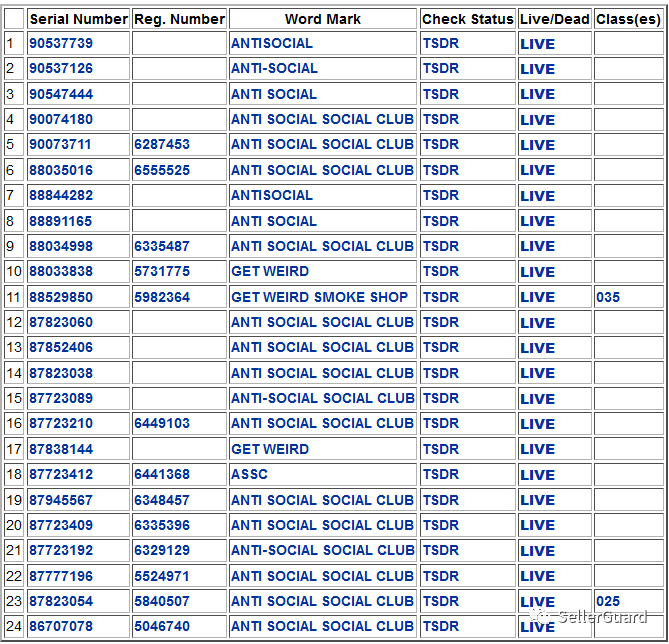Open serial number 86707078
Viewport: 669px width, 644px height.
pyautogui.click(x=61, y=627)
